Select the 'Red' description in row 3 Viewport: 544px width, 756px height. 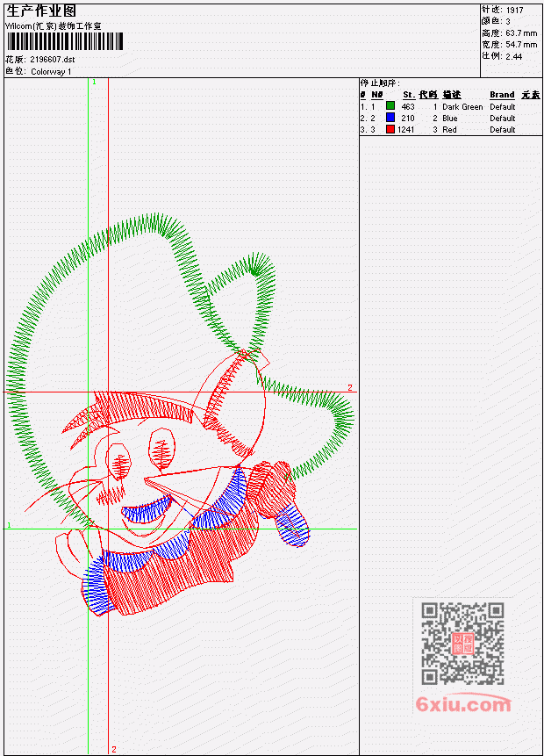coord(449,129)
